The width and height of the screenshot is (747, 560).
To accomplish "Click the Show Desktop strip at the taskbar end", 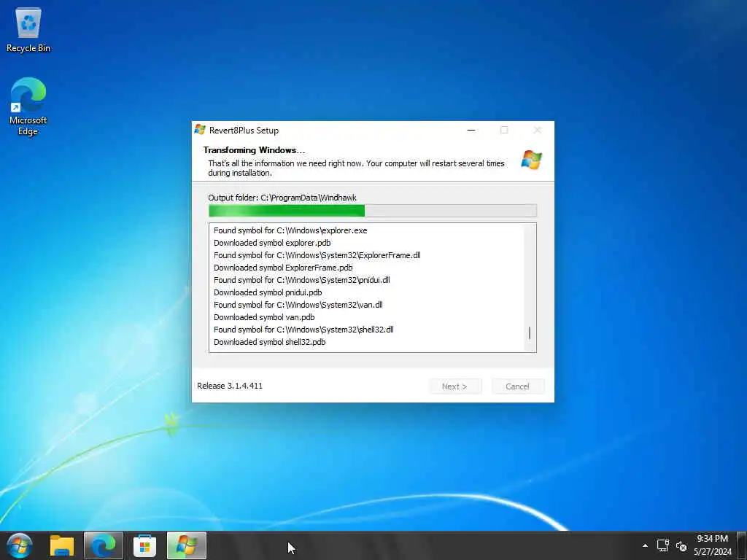I will [742, 545].
